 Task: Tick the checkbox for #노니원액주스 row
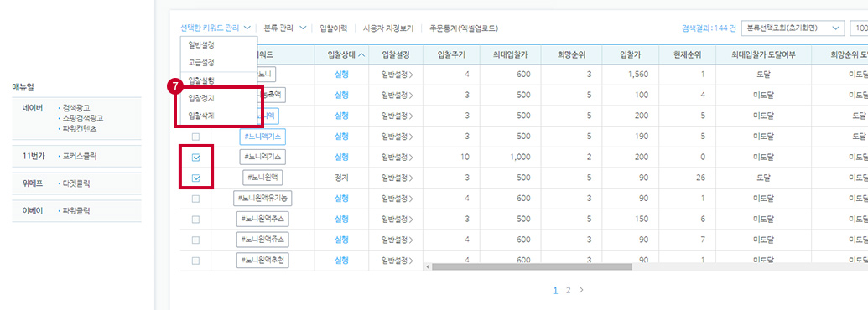pos(195,220)
